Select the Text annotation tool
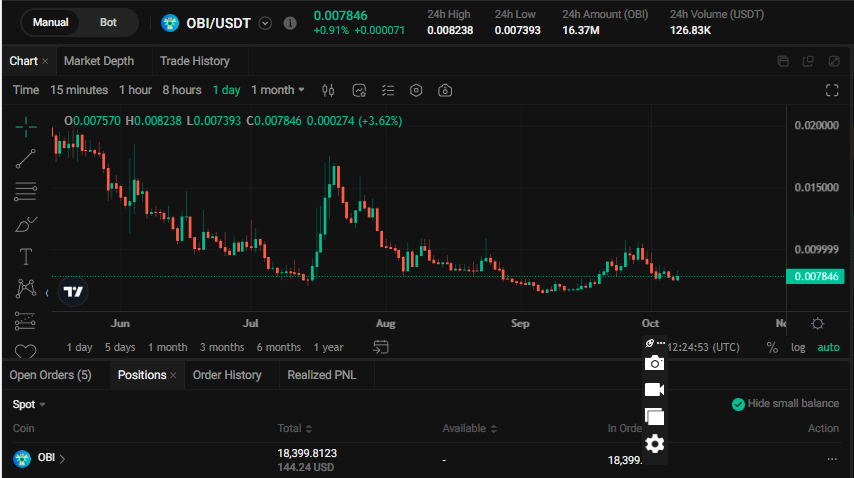The image size is (854, 478). click(x=26, y=256)
